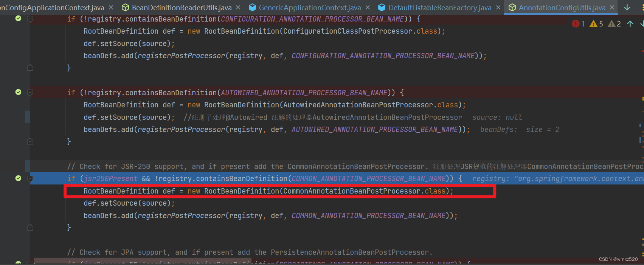Open the error count indicator showing 1

pyautogui.click(x=578, y=24)
